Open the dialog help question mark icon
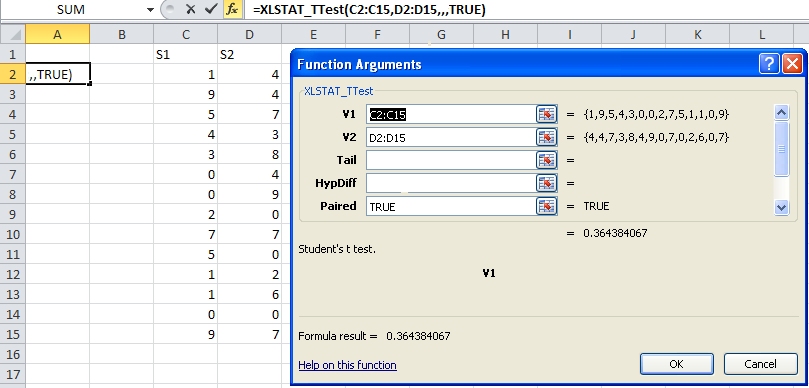This screenshot has height=388, width=809. pos(769,64)
